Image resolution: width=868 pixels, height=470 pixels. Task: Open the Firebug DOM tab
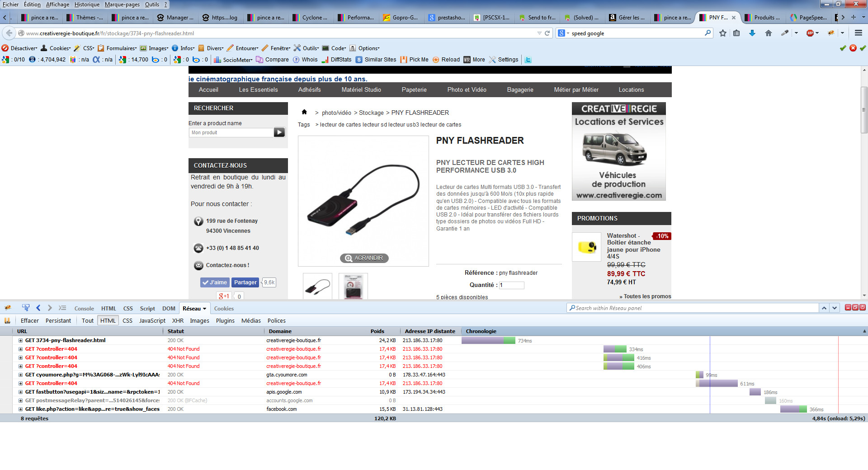(x=169, y=309)
